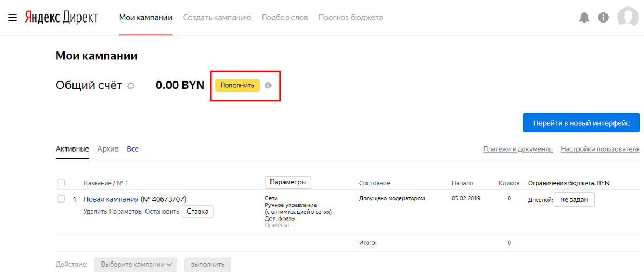The width and height of the screenshot is (644, 277).
Task: Open the Новая кампания link
Action: point(111,199)
